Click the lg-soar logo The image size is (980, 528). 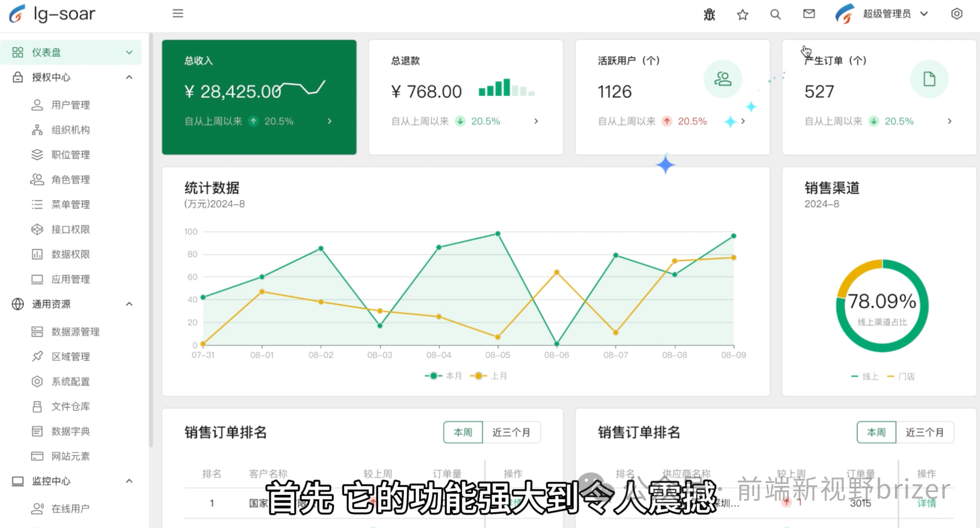[x=52, y=14]
